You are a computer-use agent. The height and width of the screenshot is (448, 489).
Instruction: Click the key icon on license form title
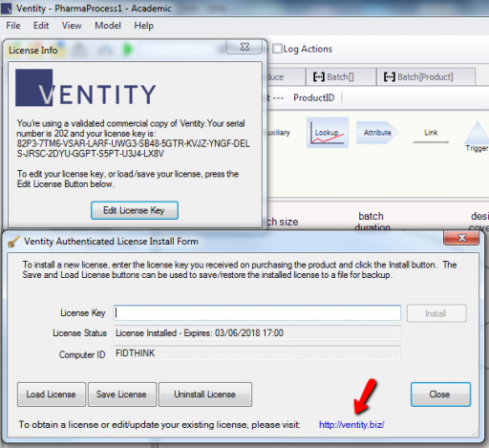click(x=13, y=242)
